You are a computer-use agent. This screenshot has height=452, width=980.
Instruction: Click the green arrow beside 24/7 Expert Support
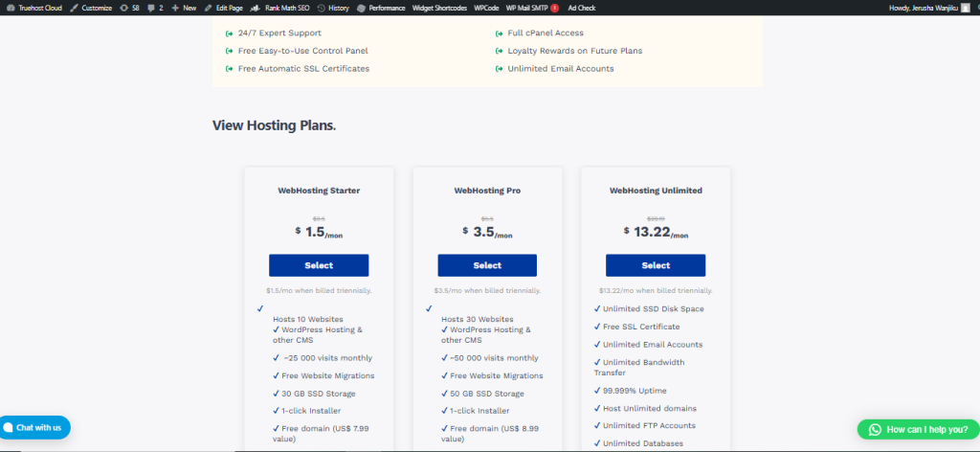click(x=229, y=34)
